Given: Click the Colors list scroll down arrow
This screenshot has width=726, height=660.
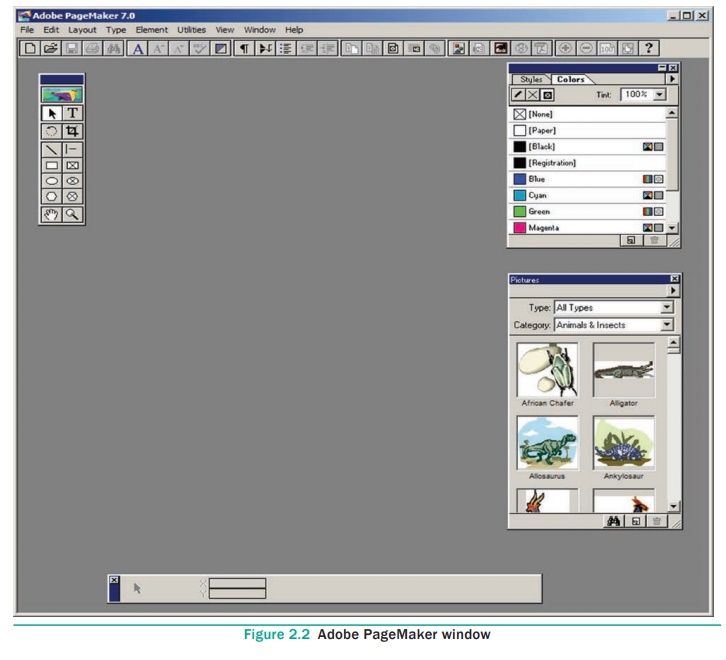Looking at the screenshot, I should tap(672, 228).
